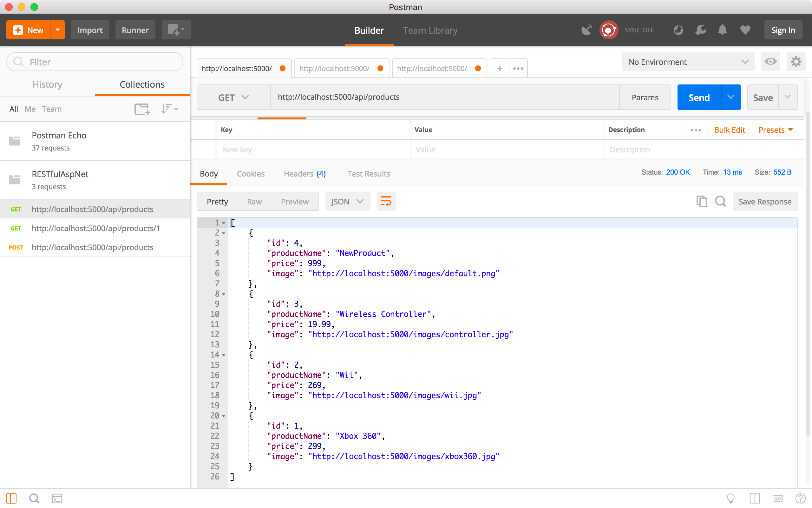Open keyboard shortcuts icon
812x508 pixels.
[777, 498]
